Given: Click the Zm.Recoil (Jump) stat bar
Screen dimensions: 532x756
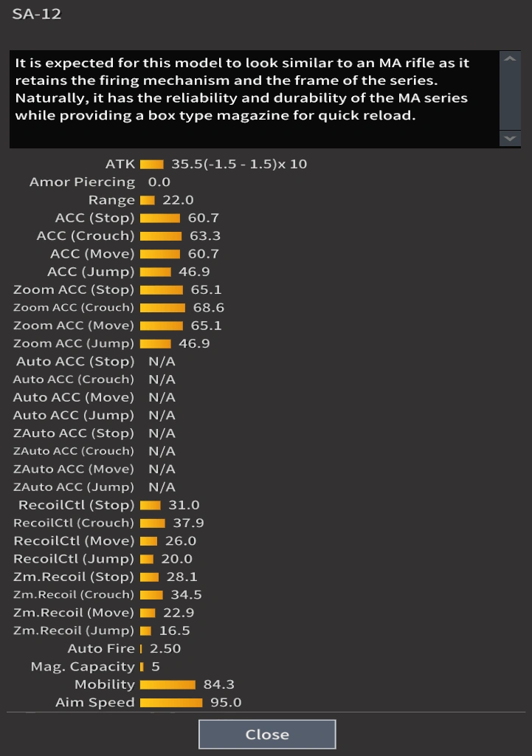Looking at the screenshot, I should [x=145, y=631].
